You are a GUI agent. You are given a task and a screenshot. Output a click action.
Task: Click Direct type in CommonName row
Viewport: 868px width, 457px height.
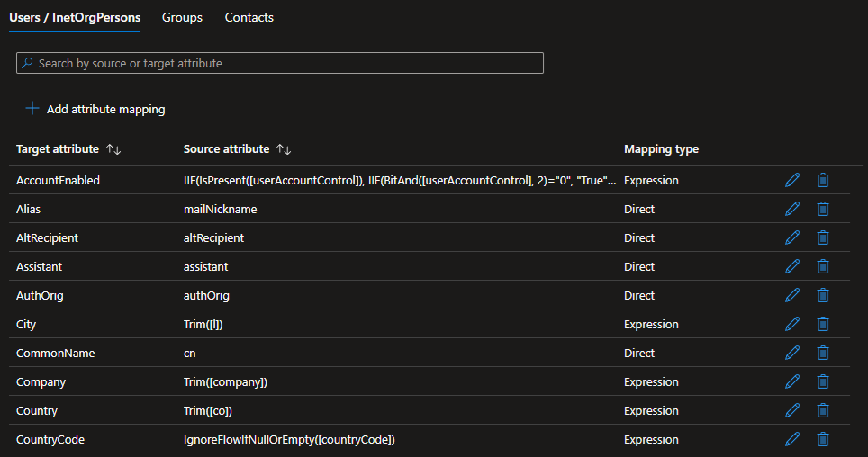tap(639, 353)
